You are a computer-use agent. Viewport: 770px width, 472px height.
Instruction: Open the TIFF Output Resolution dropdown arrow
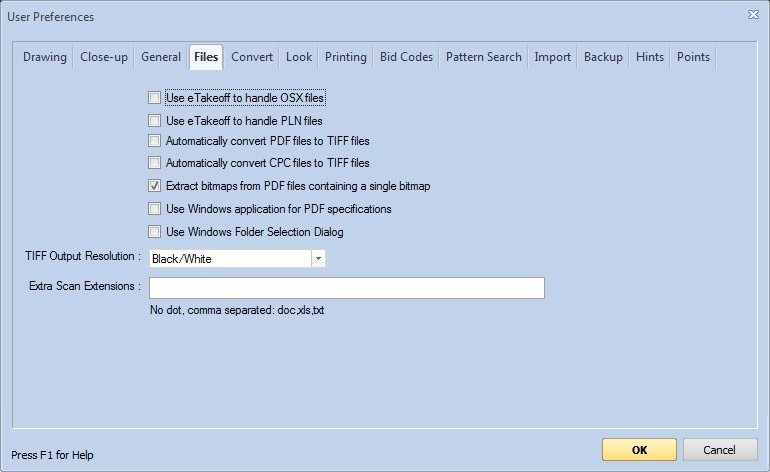click(318, 258)
